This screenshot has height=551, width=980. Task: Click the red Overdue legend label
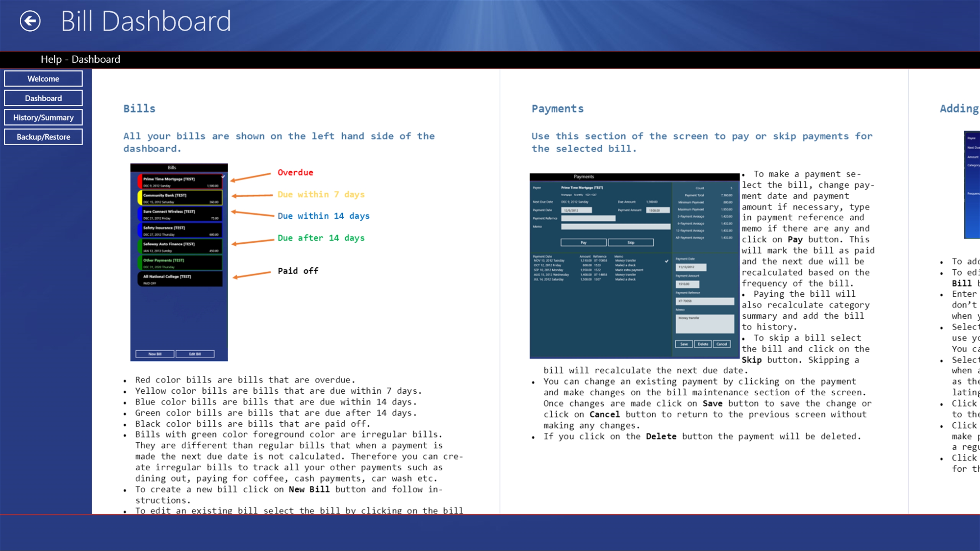[x=295, y=173]
